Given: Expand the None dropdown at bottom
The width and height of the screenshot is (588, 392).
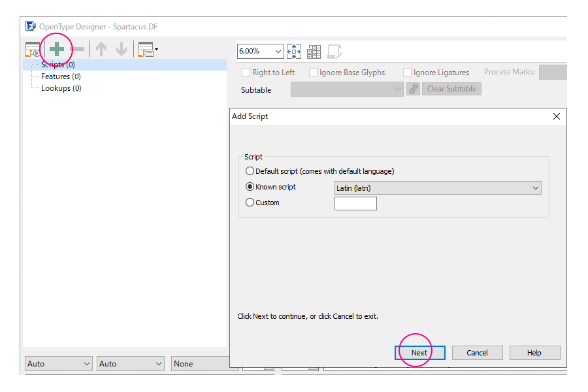Looking at the screenshot, I should (204, 364).
